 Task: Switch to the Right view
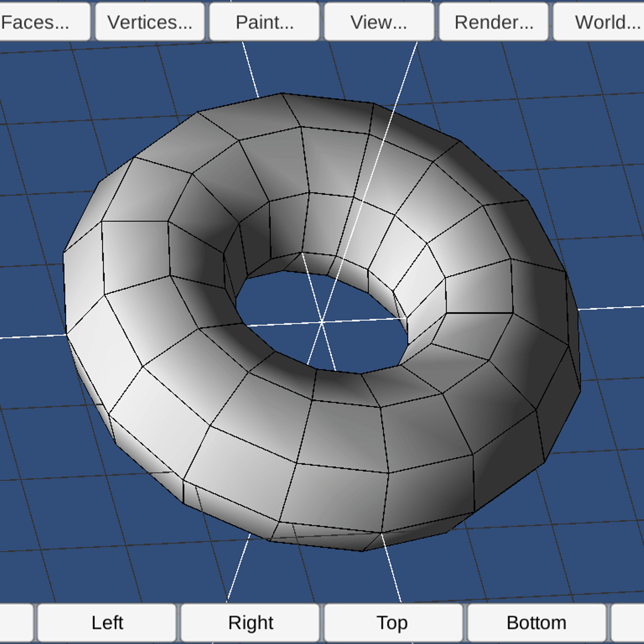click(252, 623)
